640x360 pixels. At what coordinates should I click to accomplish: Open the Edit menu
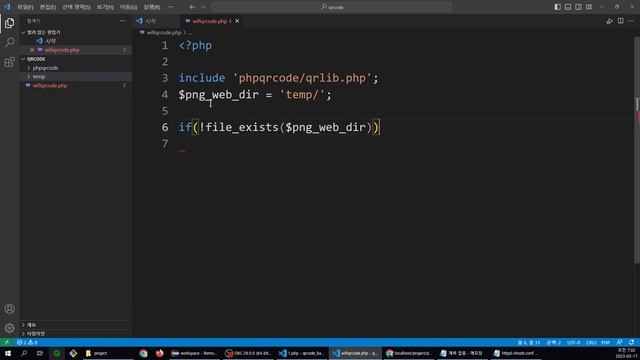click(x=48, y=7)
